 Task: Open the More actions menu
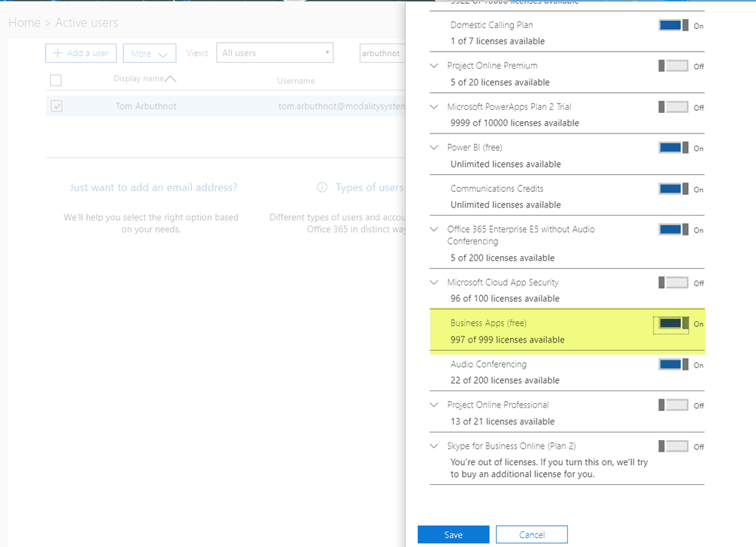[150, 53]
